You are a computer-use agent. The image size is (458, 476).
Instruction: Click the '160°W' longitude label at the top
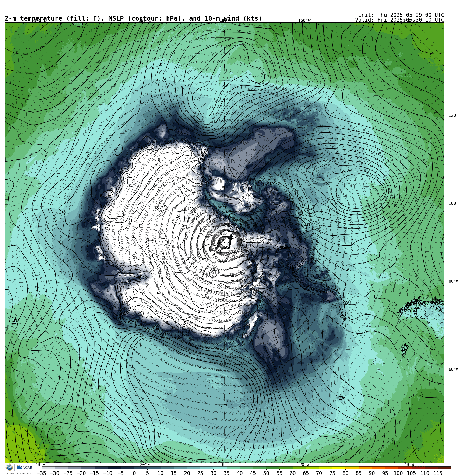pos(304,21)
